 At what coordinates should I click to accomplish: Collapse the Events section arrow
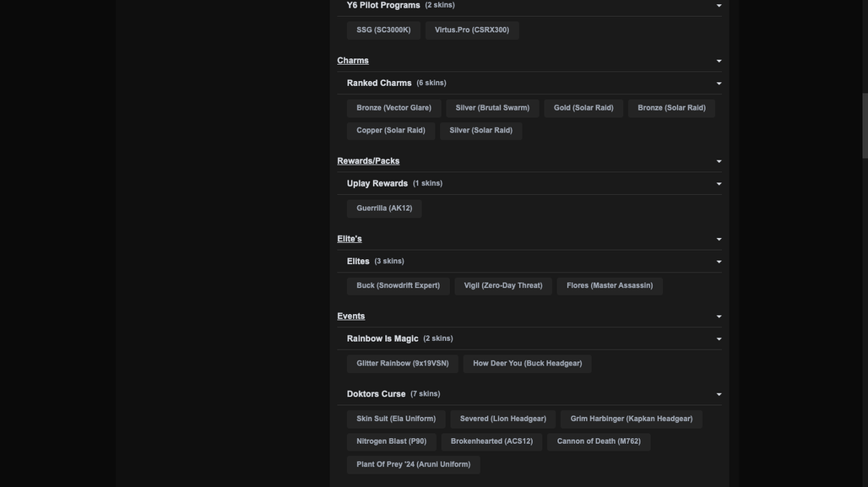pos(719,317)
